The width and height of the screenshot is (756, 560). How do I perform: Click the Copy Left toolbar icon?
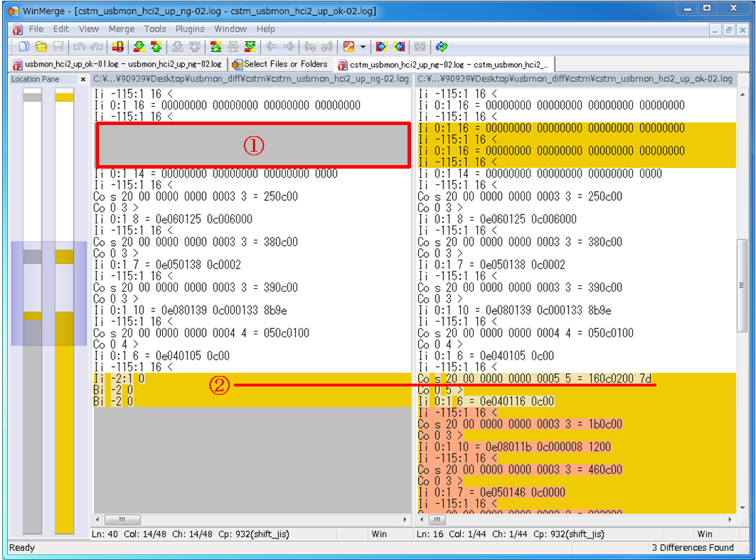click(289, 47)
